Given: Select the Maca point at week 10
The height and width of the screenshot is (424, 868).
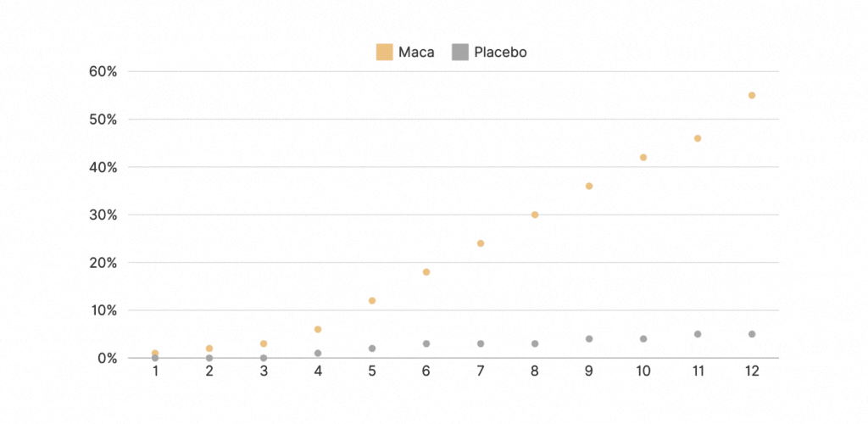Looking at the screenshot, I should pyautogui.click(x=643, y=158).
